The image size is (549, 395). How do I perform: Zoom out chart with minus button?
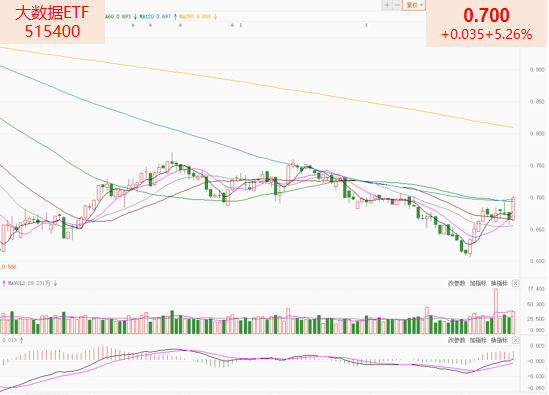[397, 5]
